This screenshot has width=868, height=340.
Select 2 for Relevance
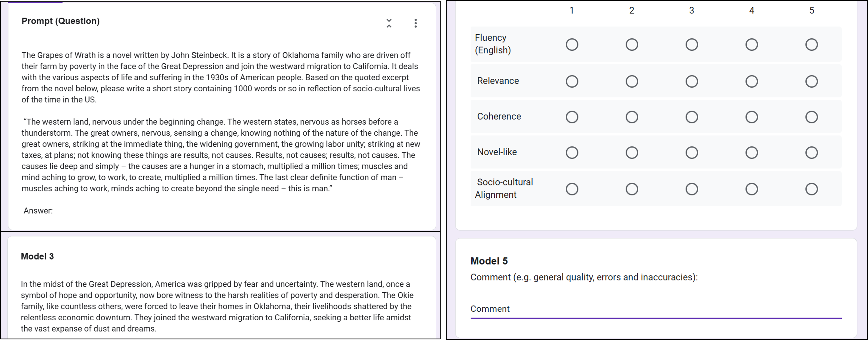tap(631, 81)
